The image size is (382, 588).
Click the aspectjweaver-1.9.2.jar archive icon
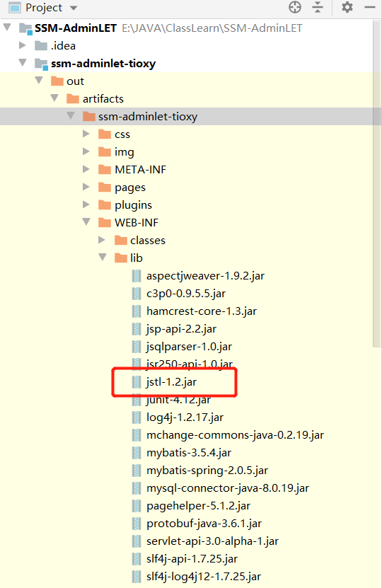137,276
